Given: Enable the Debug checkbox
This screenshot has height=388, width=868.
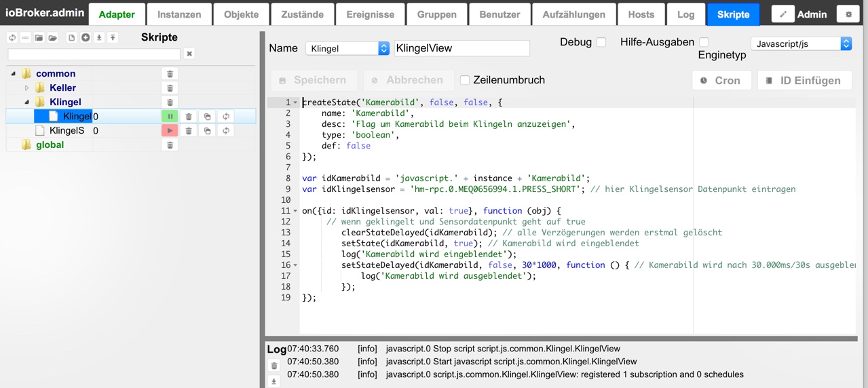Looking at the screenshot, I should [x=601, y=42].
